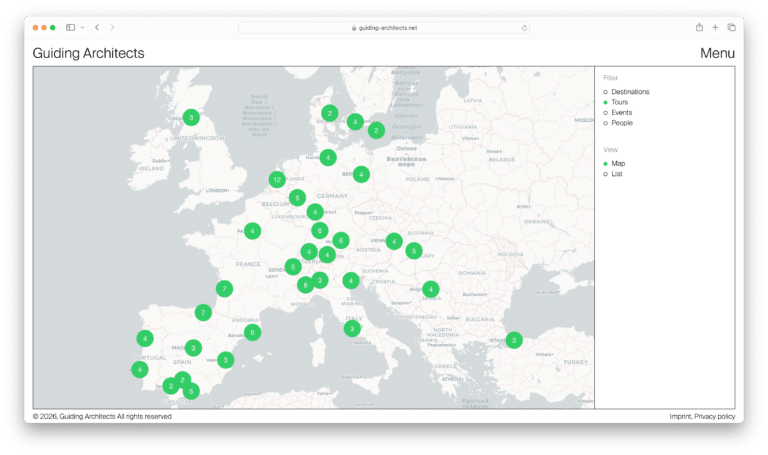
Task: Expand the sidebar dropdown chevron
Action: point(82,27)
